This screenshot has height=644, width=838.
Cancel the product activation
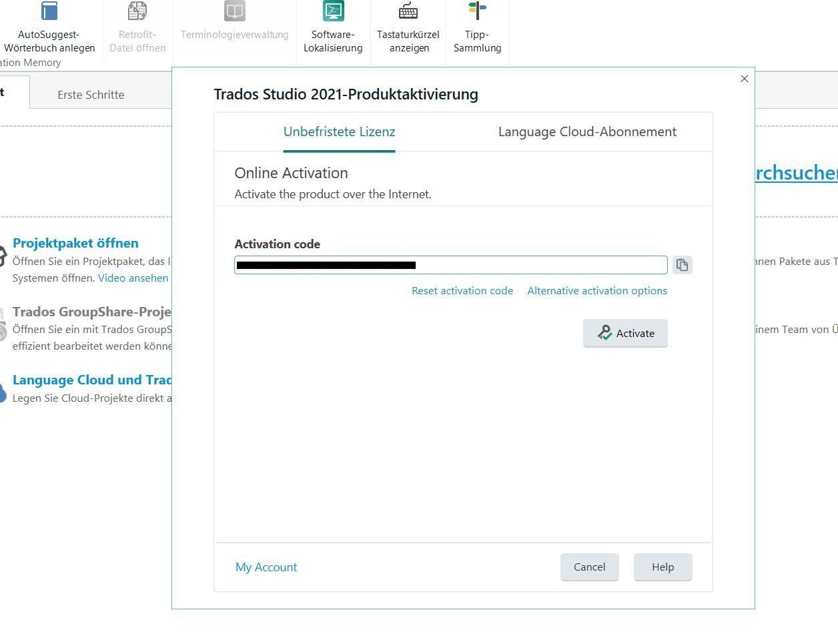(589, 567)
